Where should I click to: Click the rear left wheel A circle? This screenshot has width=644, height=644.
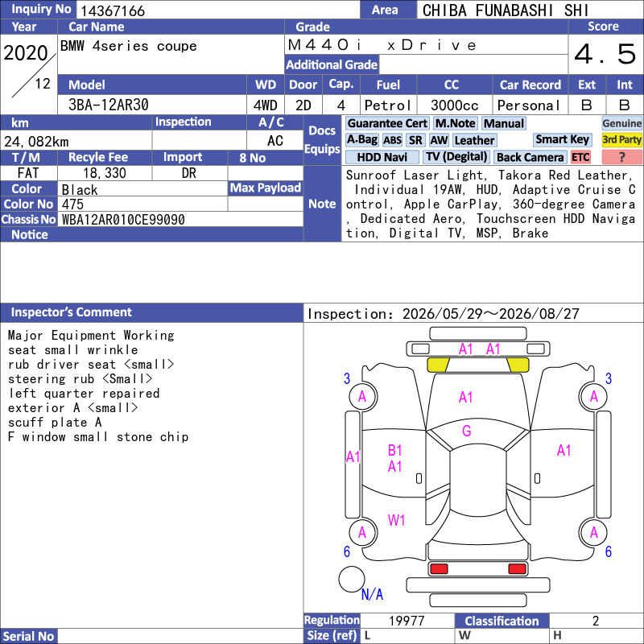click(x=363, y=533)
